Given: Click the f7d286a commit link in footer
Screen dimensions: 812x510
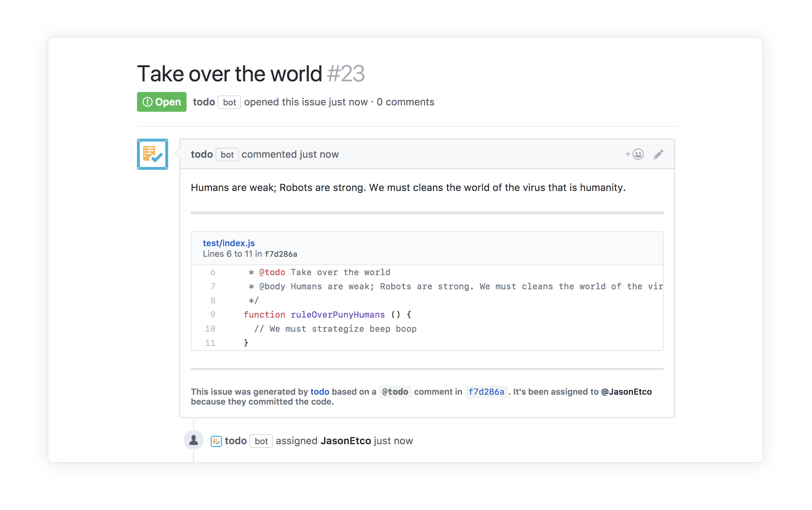Looking at the screenshot, I should point(487,392).
